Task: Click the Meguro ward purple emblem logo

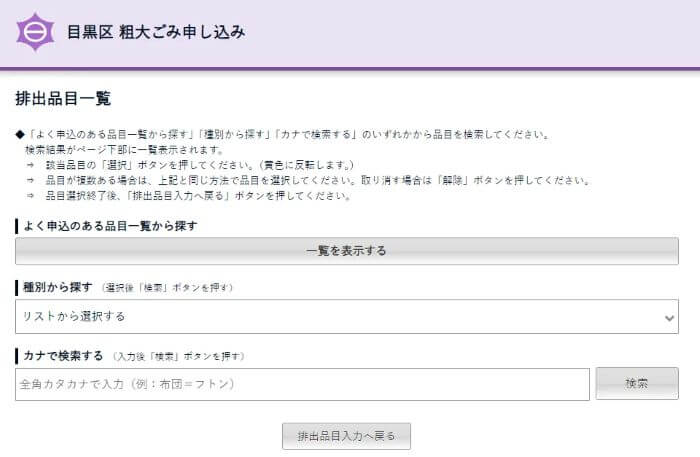Action: pyautogui.click(x=35, y=32)
